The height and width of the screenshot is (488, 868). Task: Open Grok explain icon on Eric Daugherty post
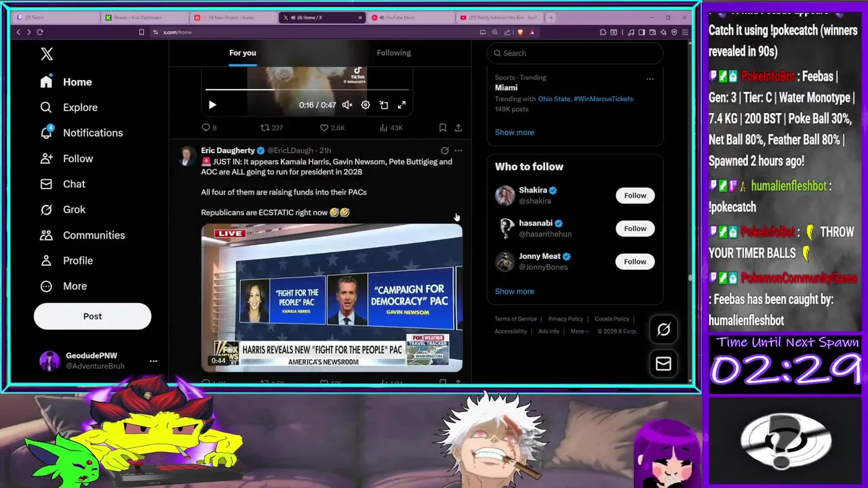pos(445,150)
